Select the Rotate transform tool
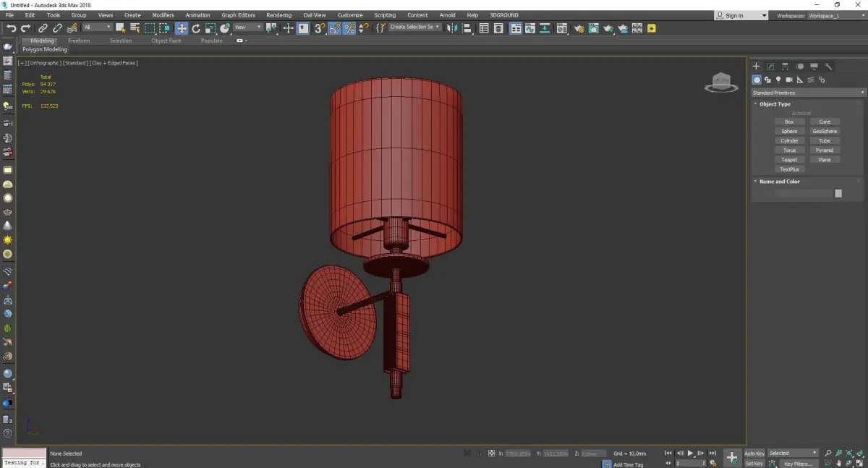This screenshot has width=868, height=468. 196,28
